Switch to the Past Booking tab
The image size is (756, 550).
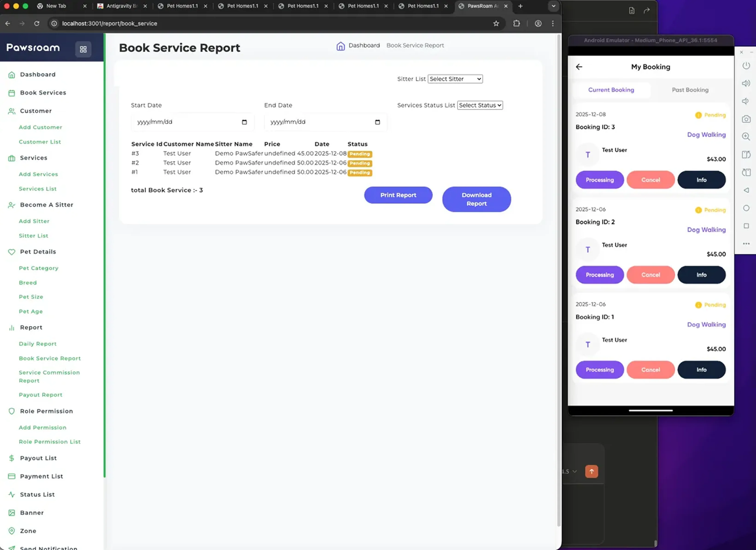[690, 90]
